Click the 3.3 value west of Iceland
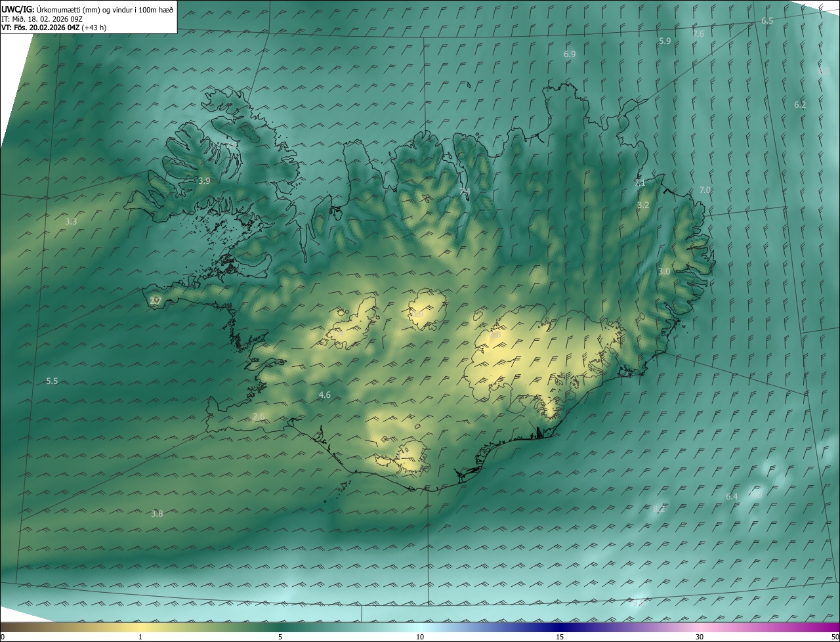Screen dimensions: 840x642 pyautogui.click(x=71, y=221)
